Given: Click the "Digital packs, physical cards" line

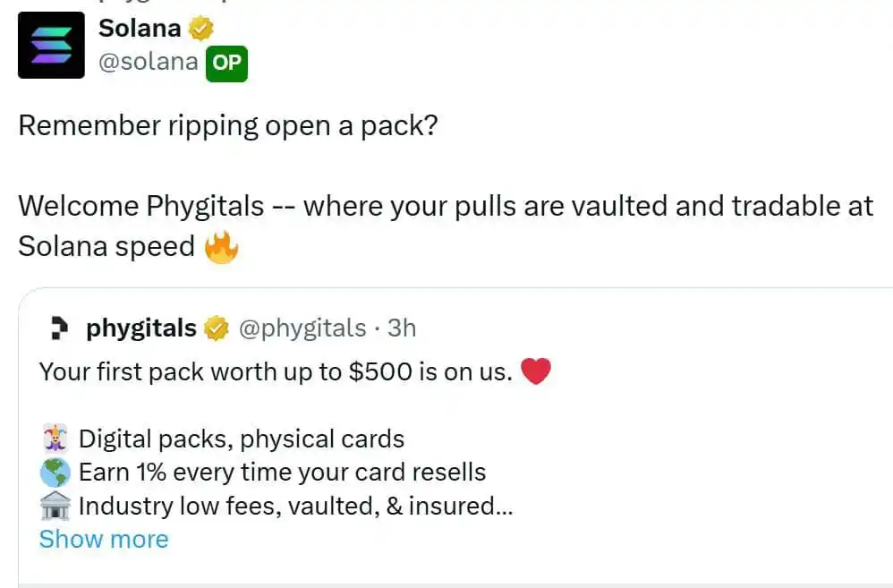Looking at the screenshot, I should pyautogui.click(x=242, y=439).
